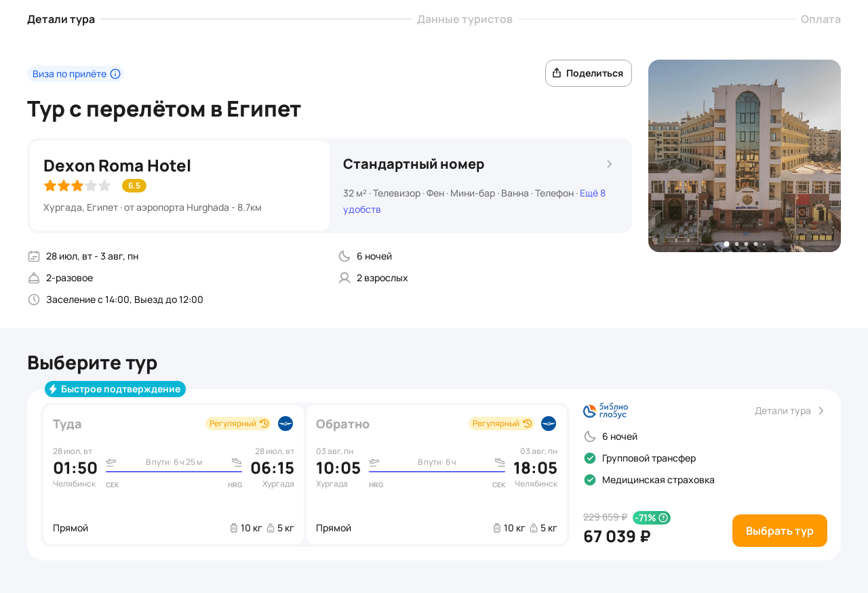Select second dot in hotel photo carousel
Screen dimensions: 868x593
click(x=736, y=244)
